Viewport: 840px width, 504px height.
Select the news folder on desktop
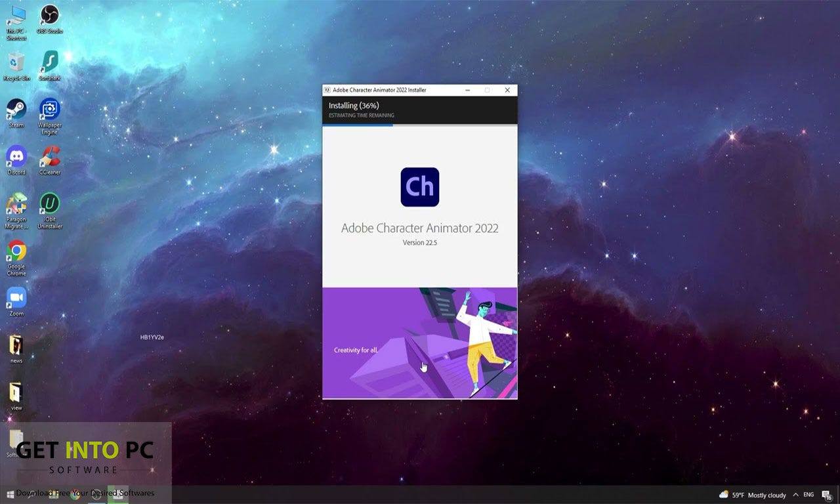pyautogui.click(x=16, y=349)
